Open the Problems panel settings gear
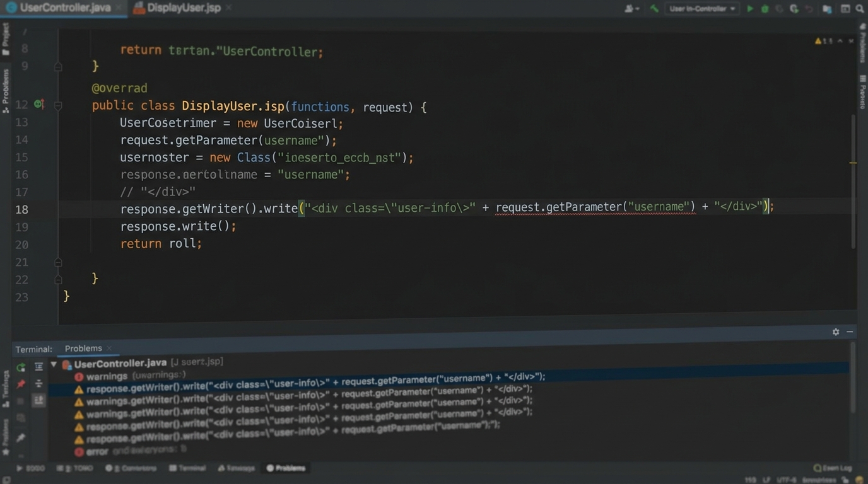Viewport: 868px width, 484px height. point(836,331)
